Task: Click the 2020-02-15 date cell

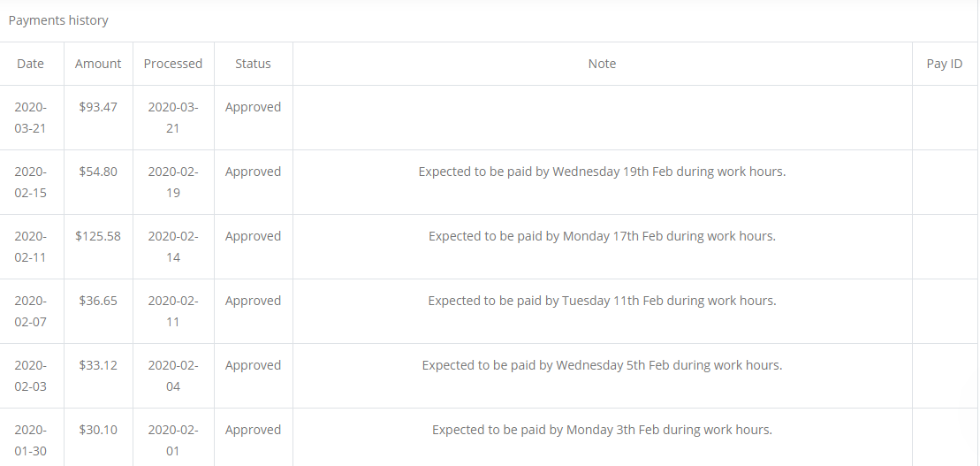Action: (31, 182)
